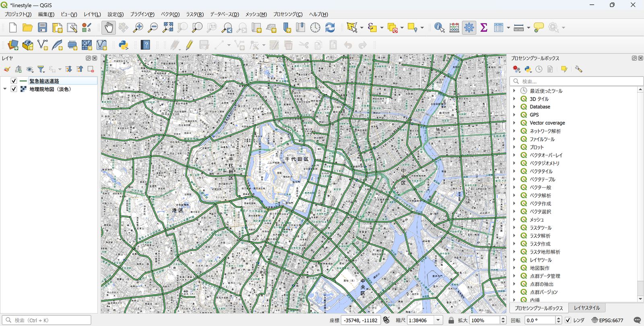The width and height of the screenshot is (644, 326).
Task: Click the toolbox vertical scrollbar down arrow
Action: coord(640,299)
